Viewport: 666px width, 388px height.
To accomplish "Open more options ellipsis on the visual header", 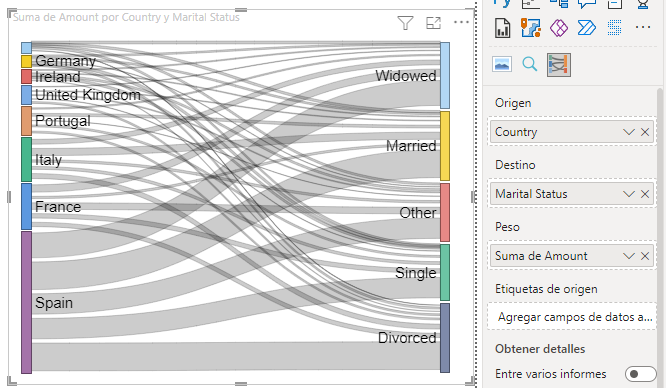I will point(461,22).
